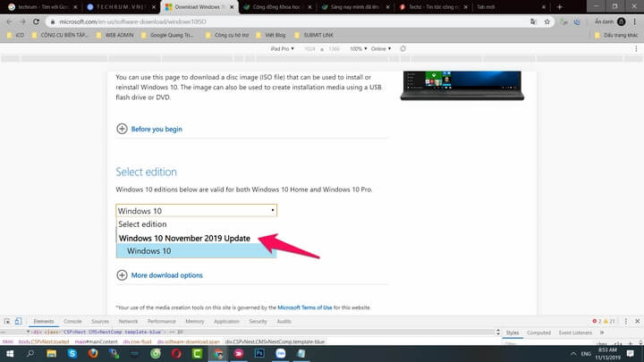Open the Audits DevTools tab
This screenshot has height=362, width=644.
(284, 322)
